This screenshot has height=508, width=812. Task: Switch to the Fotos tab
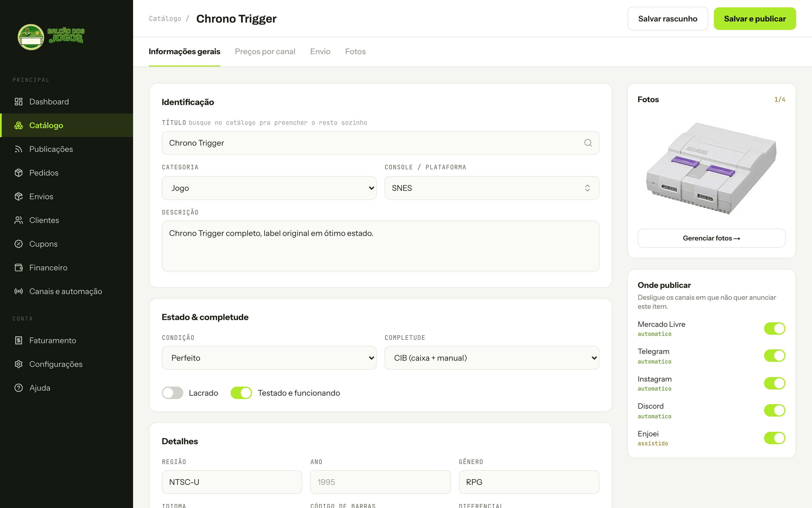pyautogui.click(x=355, y=52)
